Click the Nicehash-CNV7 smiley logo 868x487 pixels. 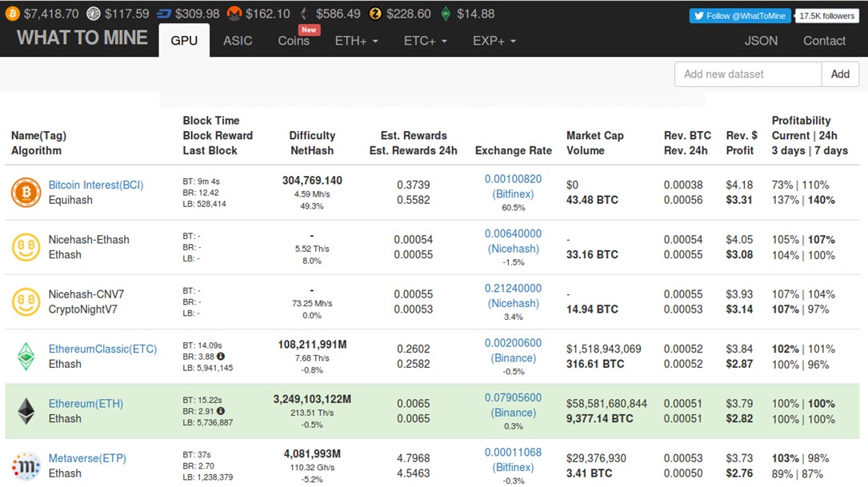(x=26, y=301)
